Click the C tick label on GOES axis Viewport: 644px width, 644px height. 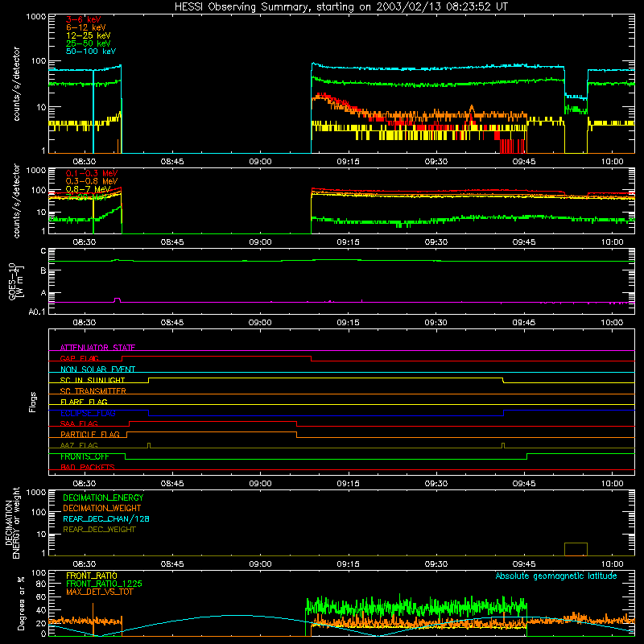pos(43,251)
